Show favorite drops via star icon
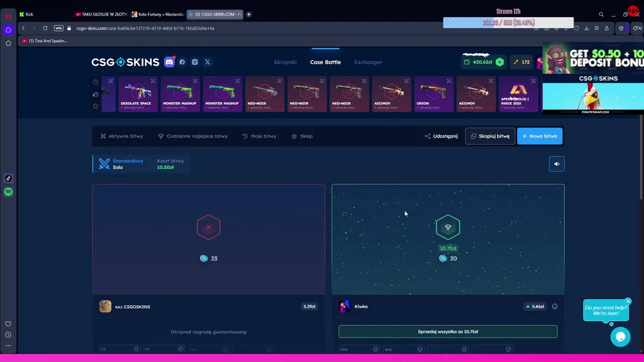Screen dimensions: 644x362 (x=96, y=106)
